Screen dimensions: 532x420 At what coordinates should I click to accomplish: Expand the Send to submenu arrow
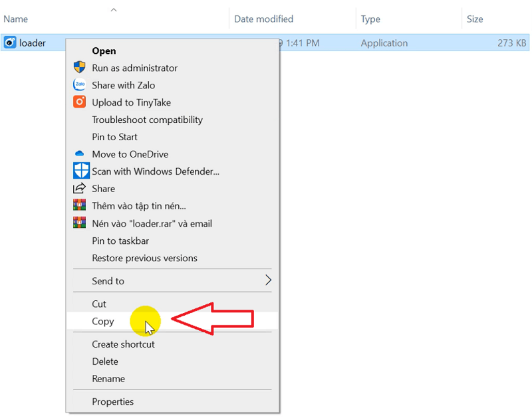tap(268, 280)
